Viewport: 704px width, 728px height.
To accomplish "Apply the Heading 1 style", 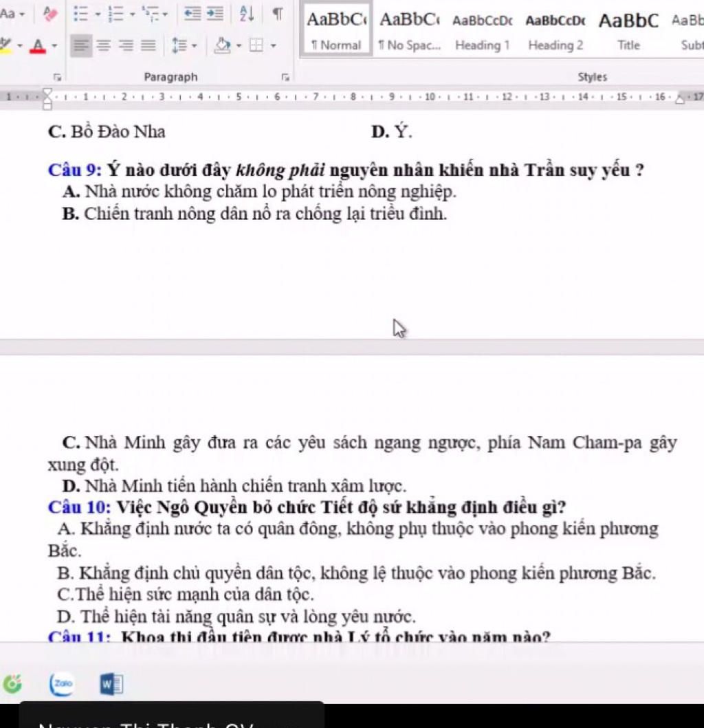I will 483,30.
